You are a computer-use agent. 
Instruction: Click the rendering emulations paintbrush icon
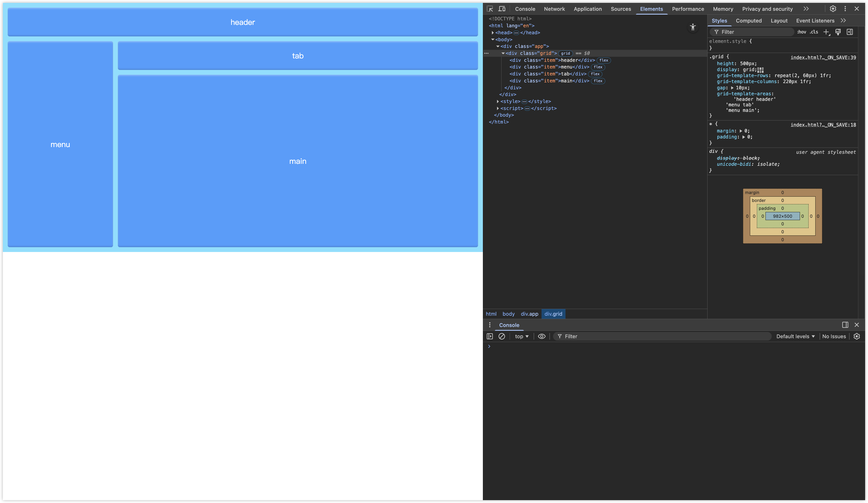pyautogui.click(x=838, y=32)
